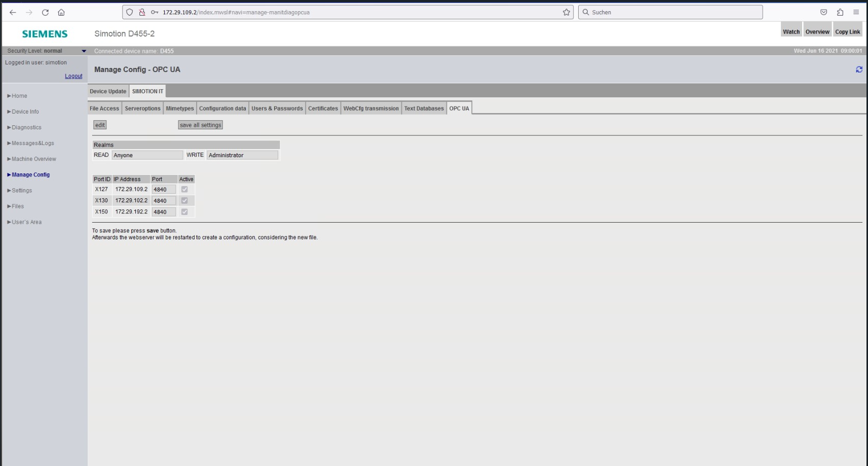Click the Simotion D455-2 title
The image size is (868, 466).
(125, 33)
